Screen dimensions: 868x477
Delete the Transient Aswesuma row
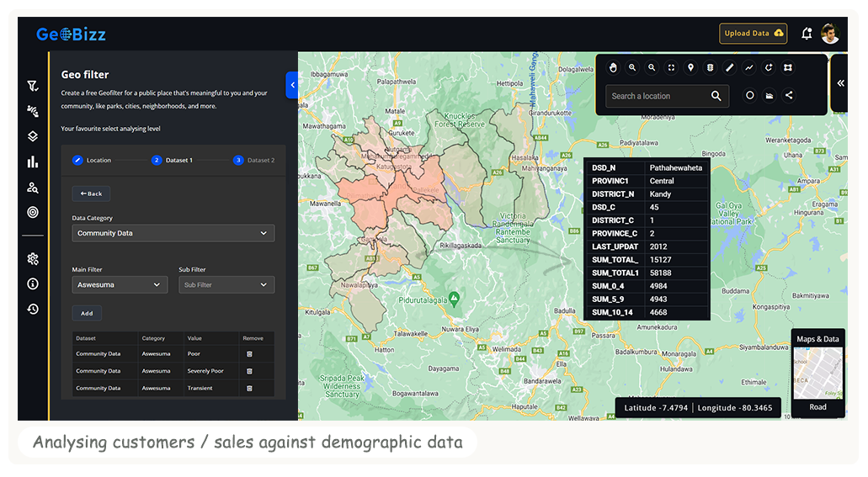pos(249,388)
